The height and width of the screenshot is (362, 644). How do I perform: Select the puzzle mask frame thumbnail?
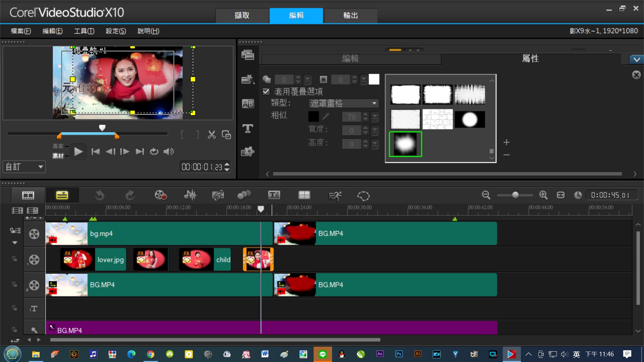click(x=437, y=119)
